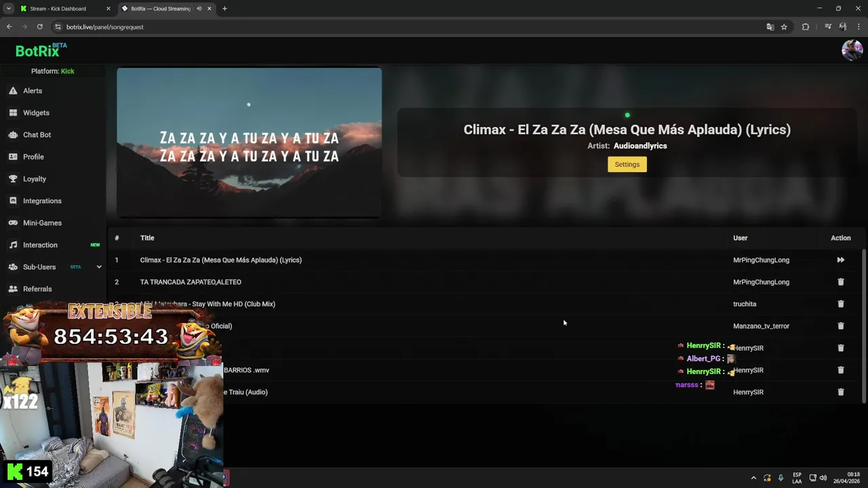This screenshot has width=868, height=488.
Task: Click the song queue scrollbar
Action: click(863, 325)
